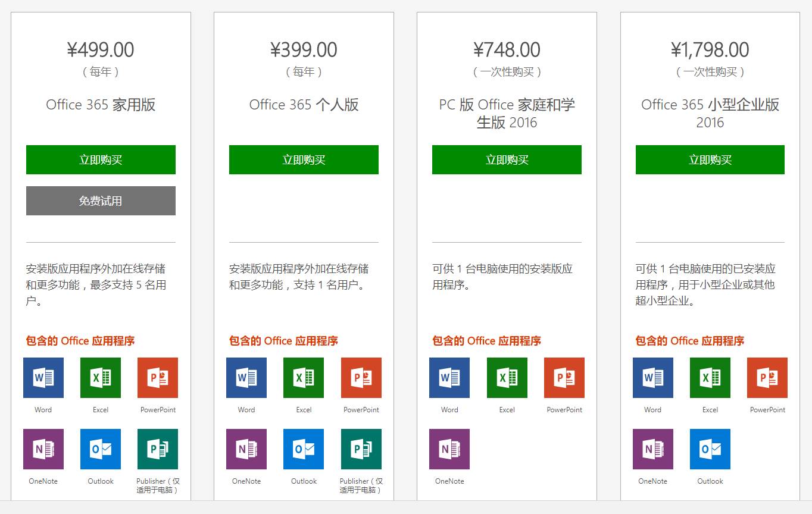The height and width of the screenshot is (514, 812).
Task: Click （每年） label under ¥399.00
Action: tap(304, 72)
